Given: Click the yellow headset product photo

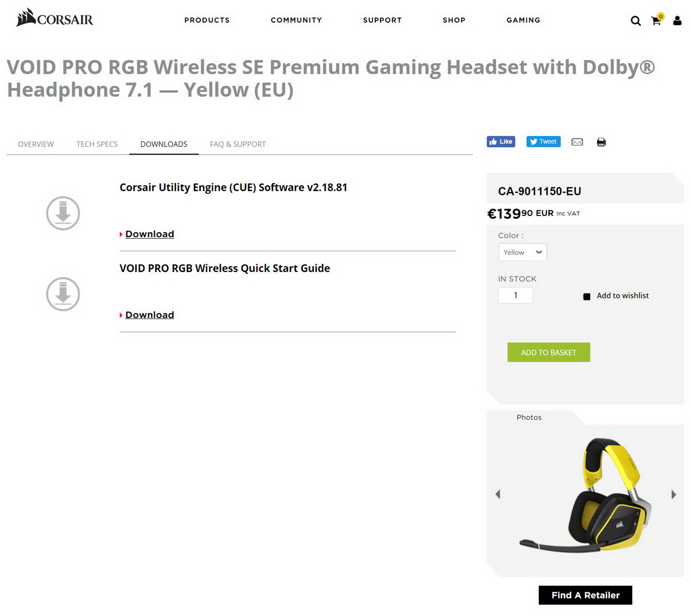Looking at the screenshot, I should [x=586, y=495].
